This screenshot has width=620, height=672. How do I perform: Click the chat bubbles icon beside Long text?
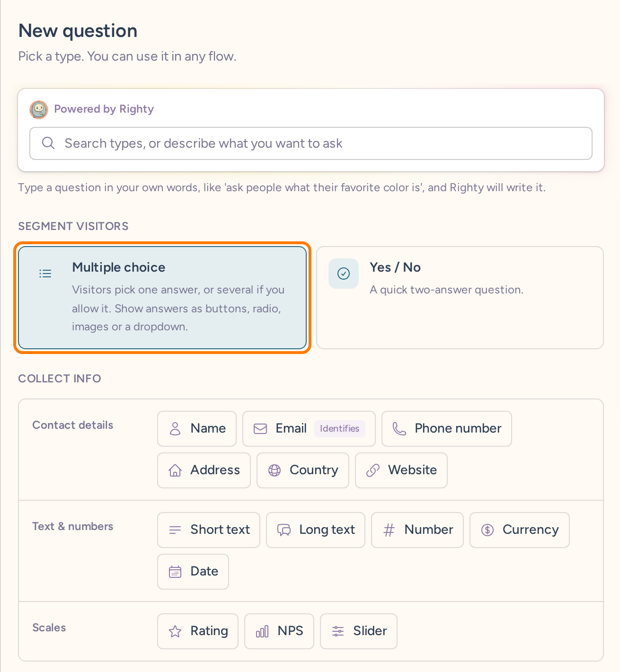pyautogui.click(x=284, y=530)
